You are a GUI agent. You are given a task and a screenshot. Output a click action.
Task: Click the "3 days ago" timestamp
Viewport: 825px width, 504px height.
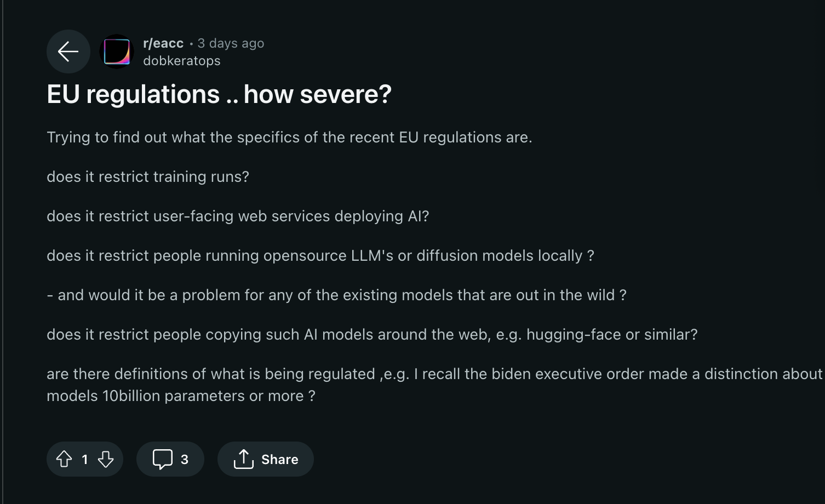pos(231,43)
